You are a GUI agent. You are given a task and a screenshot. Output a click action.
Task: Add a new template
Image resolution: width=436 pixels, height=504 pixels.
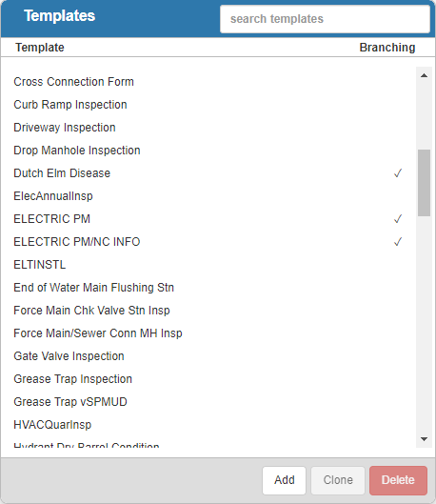click(284, 480)
